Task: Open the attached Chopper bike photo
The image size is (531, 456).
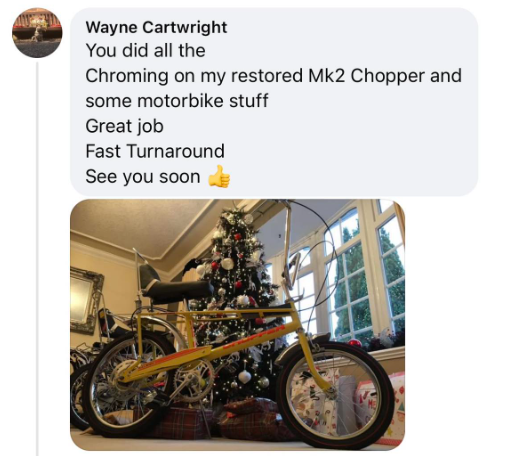Action: [x=237, y=325]
